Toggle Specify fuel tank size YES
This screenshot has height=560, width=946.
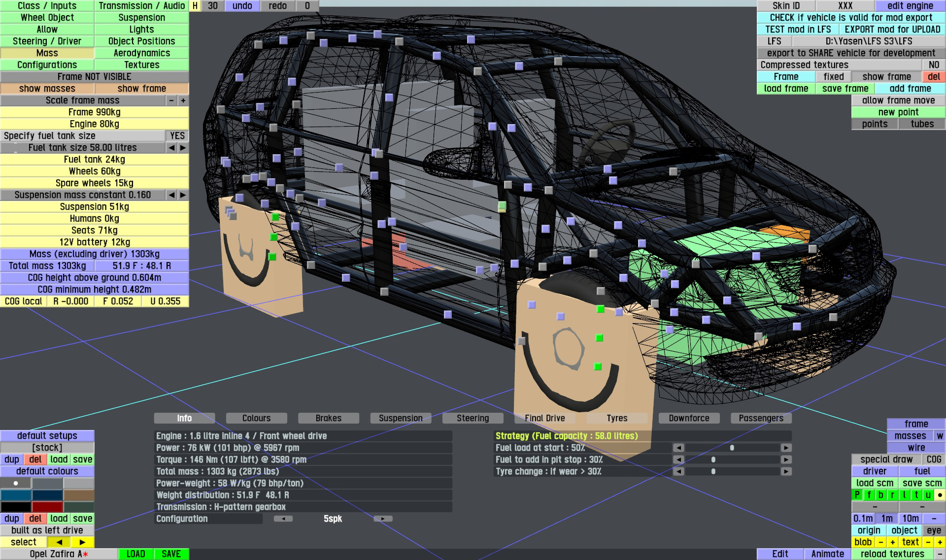(177, 136)
